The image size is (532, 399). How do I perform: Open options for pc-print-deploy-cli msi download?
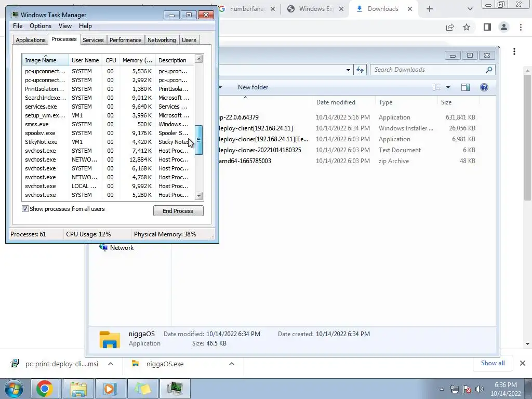coord(111,364)
